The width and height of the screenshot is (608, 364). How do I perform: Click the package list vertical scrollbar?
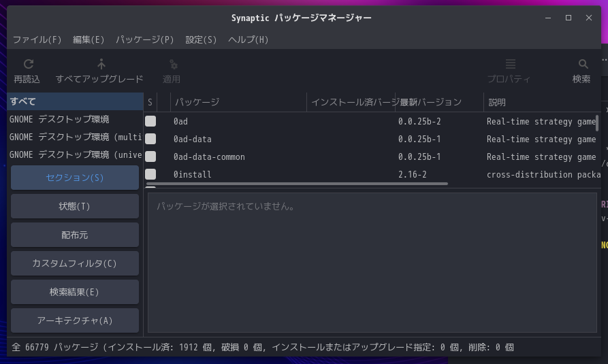597,123
